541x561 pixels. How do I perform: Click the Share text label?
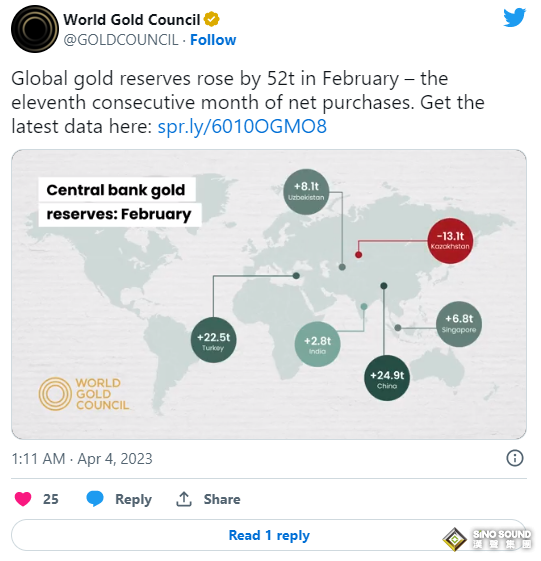222,499
